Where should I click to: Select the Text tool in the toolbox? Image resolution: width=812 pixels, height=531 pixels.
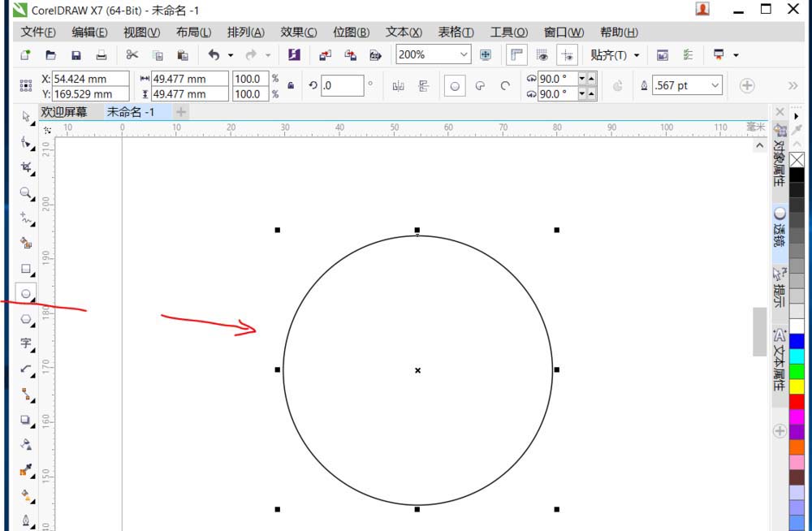point(25,343)
